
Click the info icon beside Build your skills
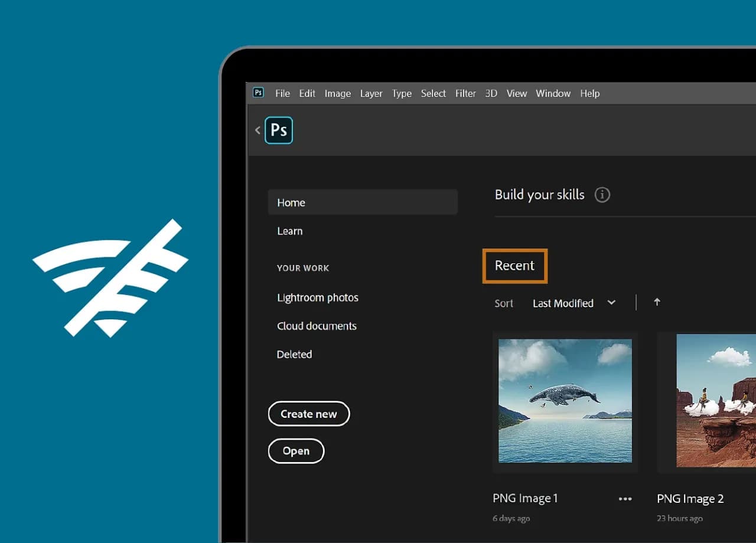pos(602,195)
